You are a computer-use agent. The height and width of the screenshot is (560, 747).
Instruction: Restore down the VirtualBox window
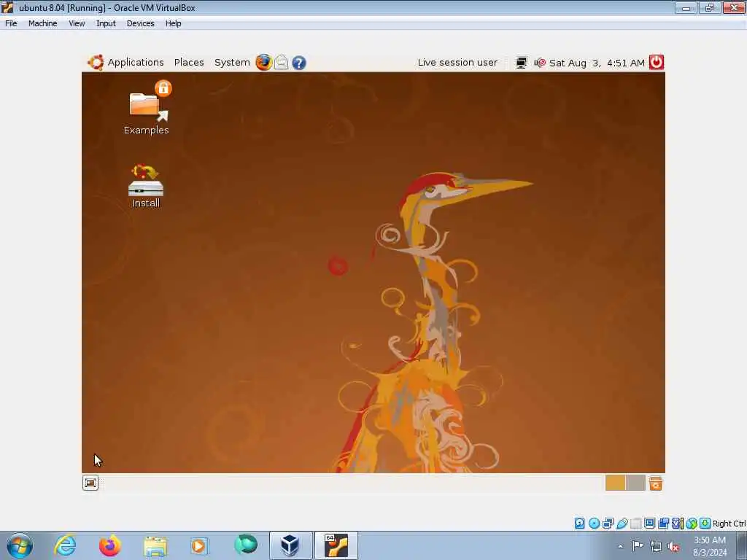pyautogui.click(x=710, y=7)
